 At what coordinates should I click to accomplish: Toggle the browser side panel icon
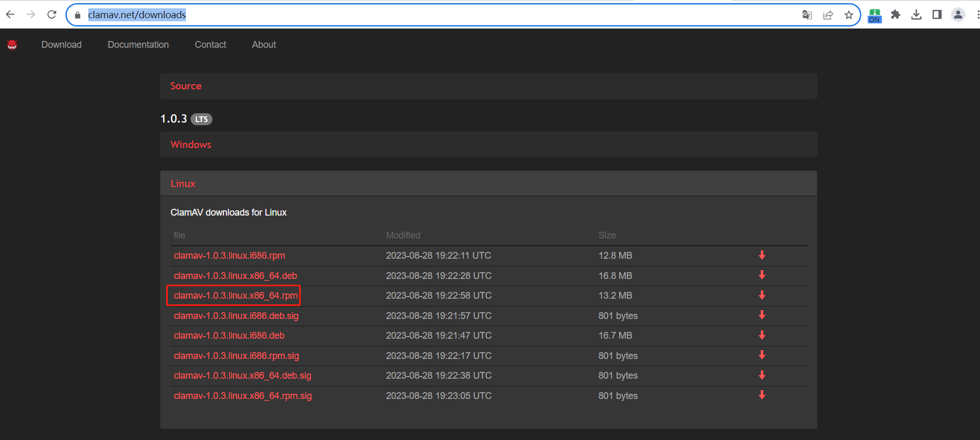tap(937, 15)
